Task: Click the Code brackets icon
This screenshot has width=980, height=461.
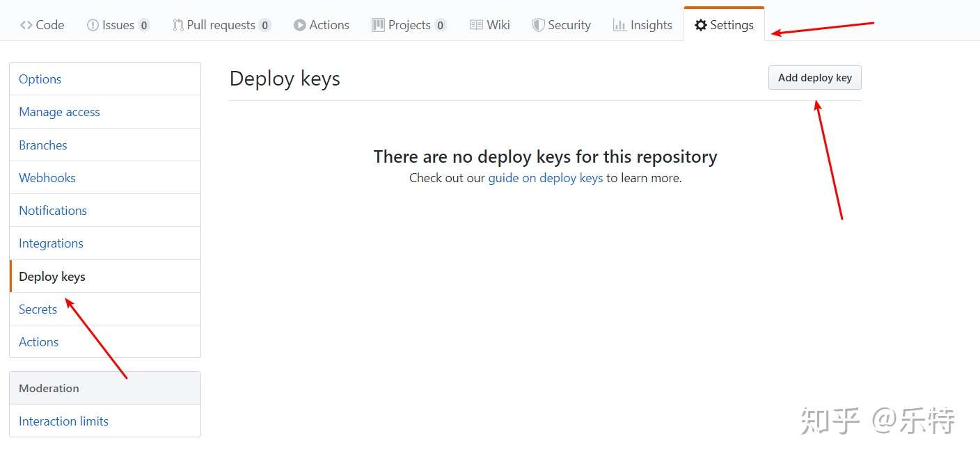Action: 26,25
